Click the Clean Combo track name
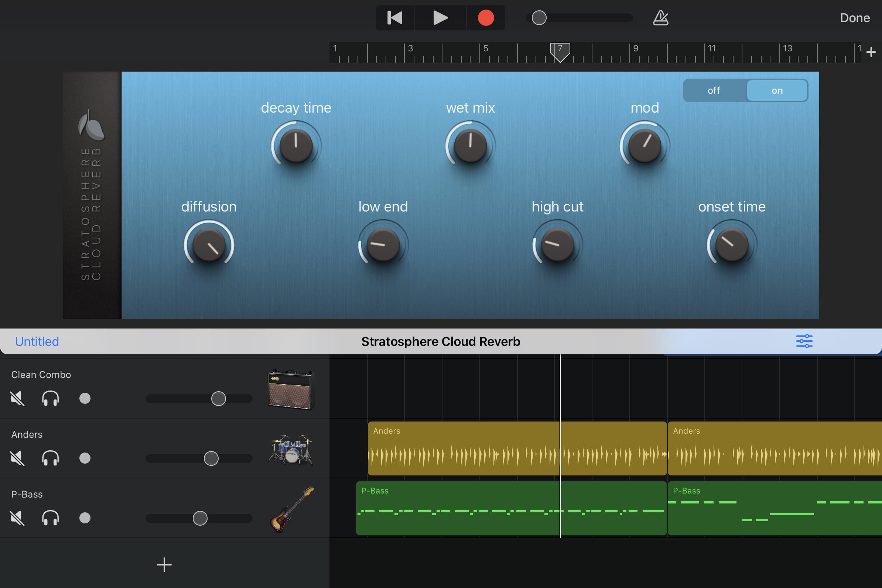 point(41,375)
